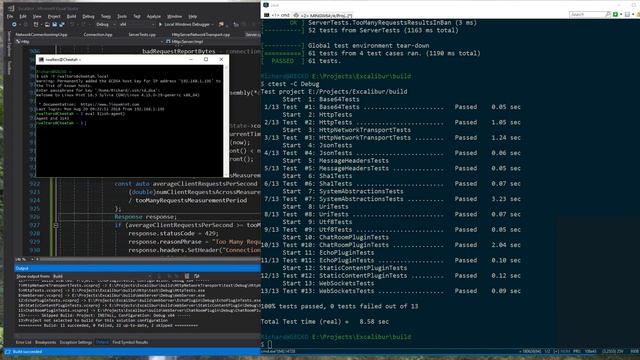Open the Test menu in Visual Studio
The width and height of the screenshot is (640, 360).
pyautogui.click(x=137, y=16)
